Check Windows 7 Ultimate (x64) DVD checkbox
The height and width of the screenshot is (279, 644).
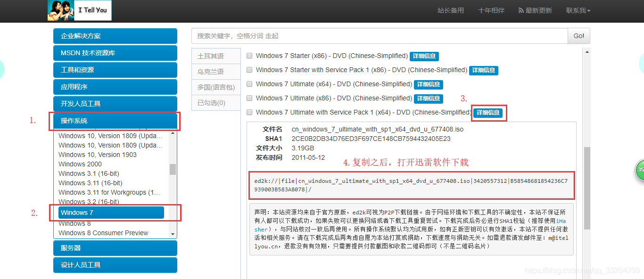tap(249, 84)
